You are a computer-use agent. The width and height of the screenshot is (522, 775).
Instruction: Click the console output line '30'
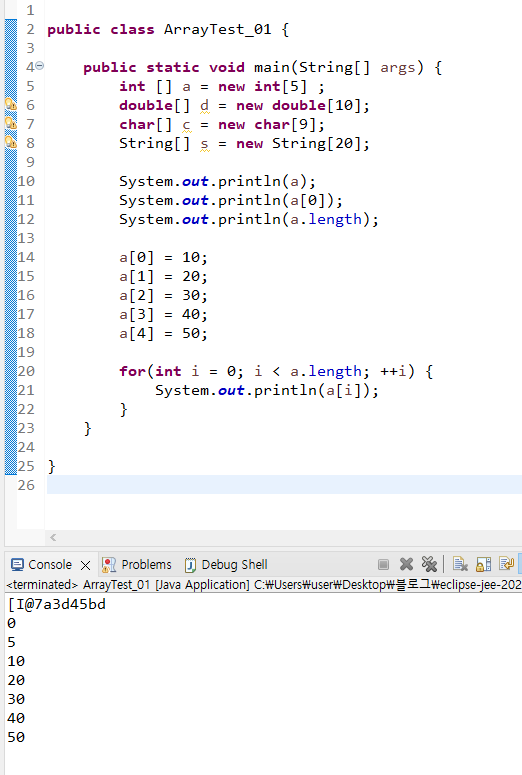16,699
